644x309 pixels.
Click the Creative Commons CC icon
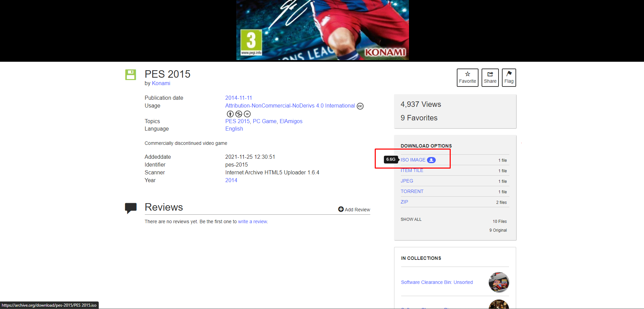click(x=360, y=106)
